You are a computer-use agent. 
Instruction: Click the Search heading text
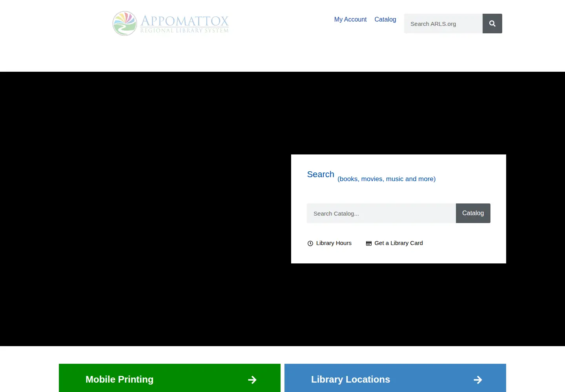pos(321,174)
